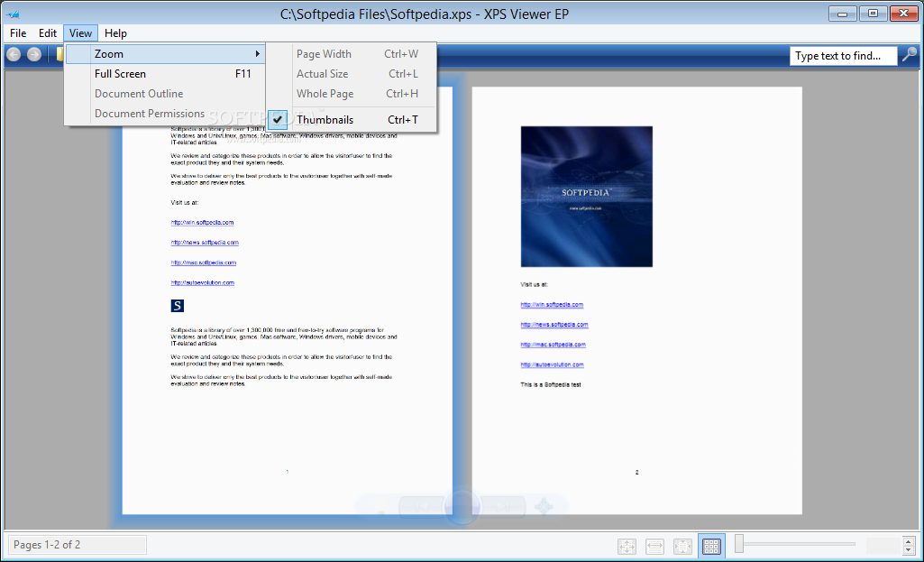
Task: Open win.softpedia.com link on page 2
Action: click(x=552, y=304)
